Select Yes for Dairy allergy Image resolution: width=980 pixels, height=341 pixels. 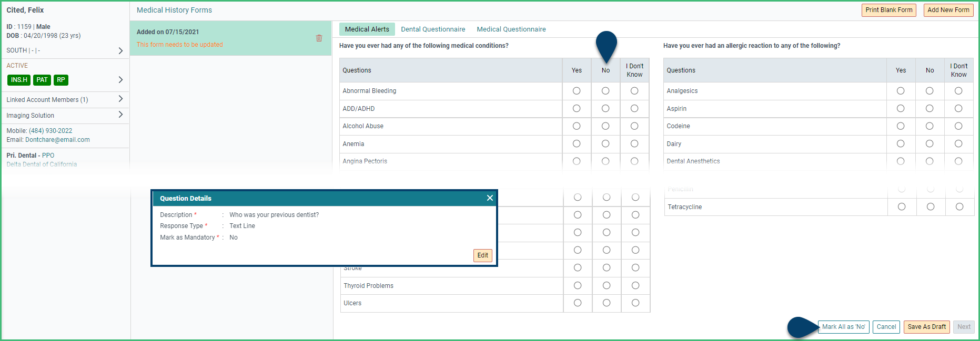tap(901, 143)
